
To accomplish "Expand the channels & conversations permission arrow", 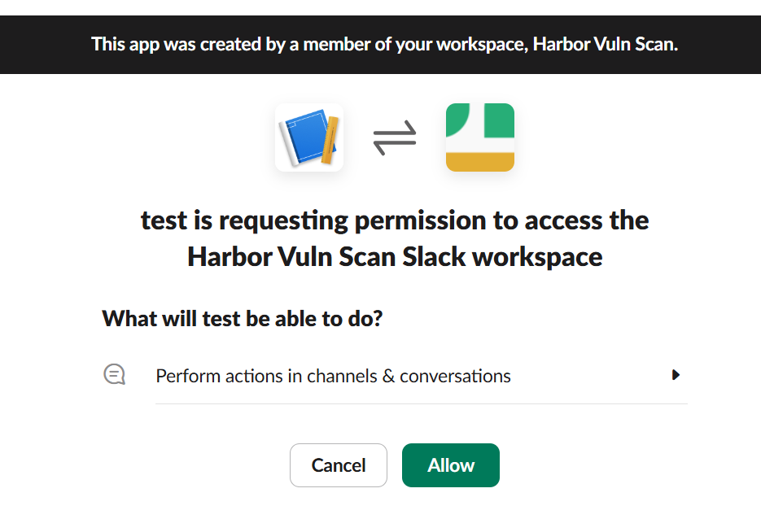I will [676, 375].
